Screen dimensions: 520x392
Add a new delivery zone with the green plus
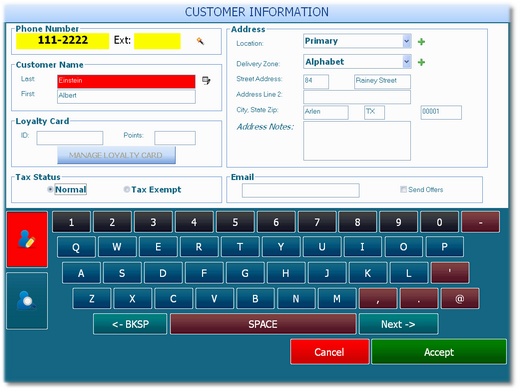421,62
